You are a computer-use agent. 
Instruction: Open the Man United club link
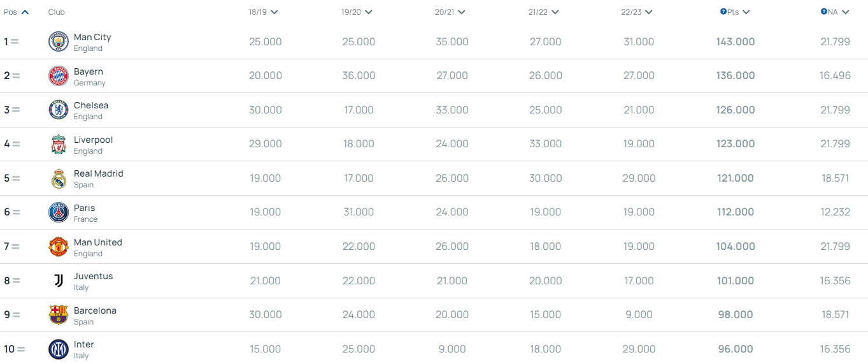(x=97, y=242)
